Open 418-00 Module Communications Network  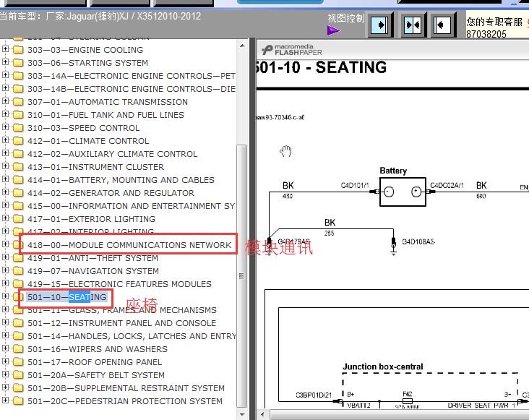pyautogui.click(x=129, y=245)
